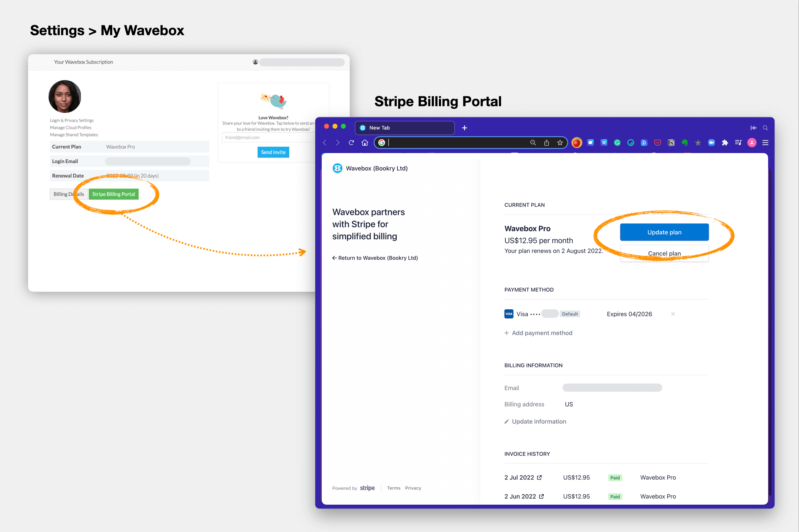Viewport: 799px width, 532px height.
Task: Open the 2 Jun 2022 invoice
Action: (x=524, y=496)
